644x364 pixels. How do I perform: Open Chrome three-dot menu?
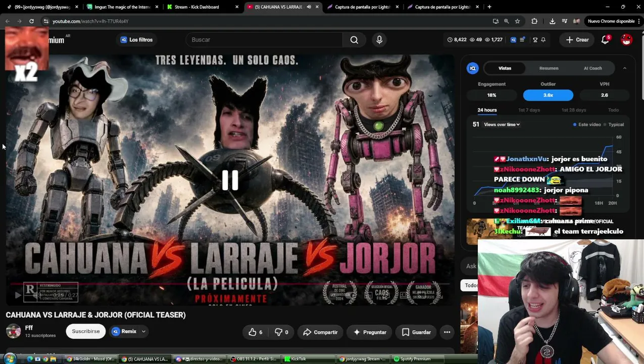pos(639,21)
